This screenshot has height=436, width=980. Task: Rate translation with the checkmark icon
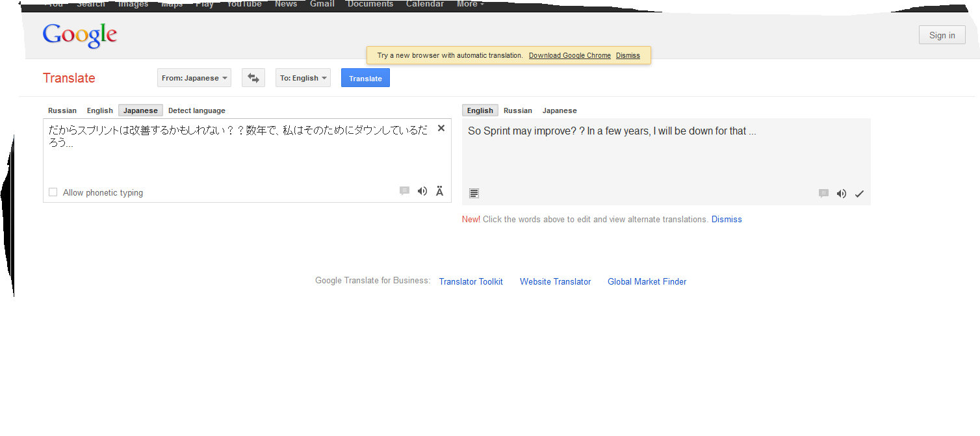coord(859,194)
